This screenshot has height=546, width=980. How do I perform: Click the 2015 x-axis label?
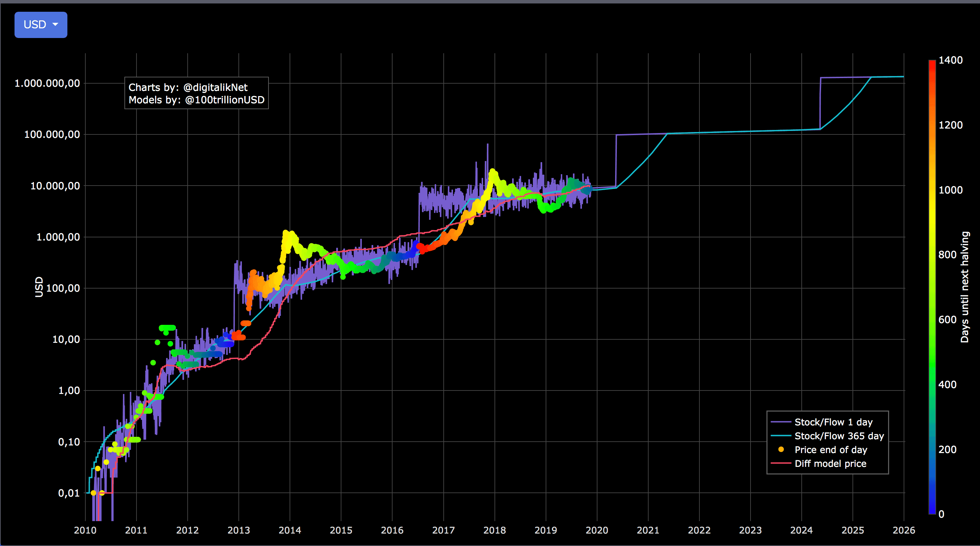(341, 530)
